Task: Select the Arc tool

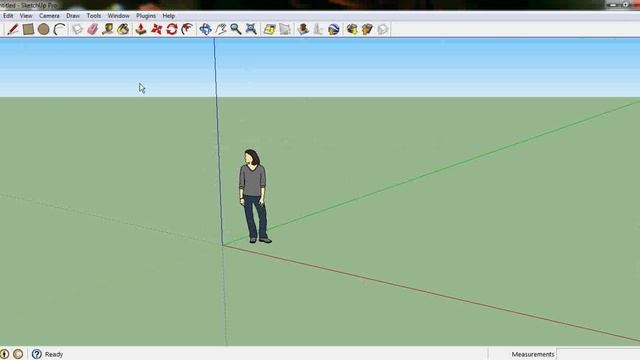Action: 60,29
